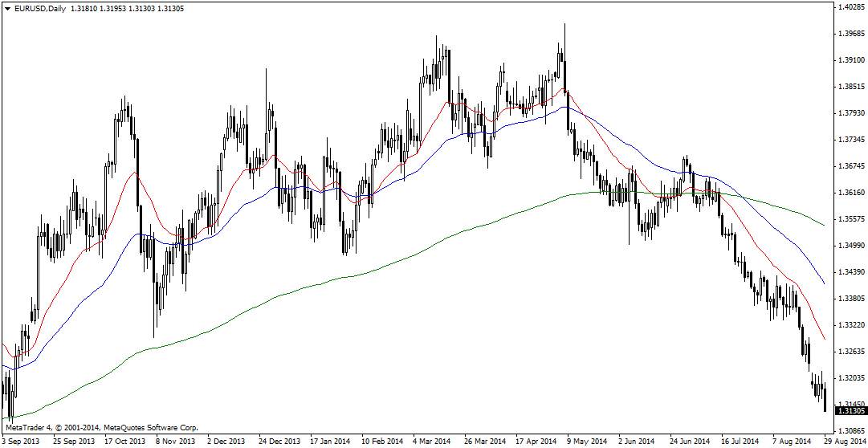Click the 1.30865 price axis label

coord(850,431)
